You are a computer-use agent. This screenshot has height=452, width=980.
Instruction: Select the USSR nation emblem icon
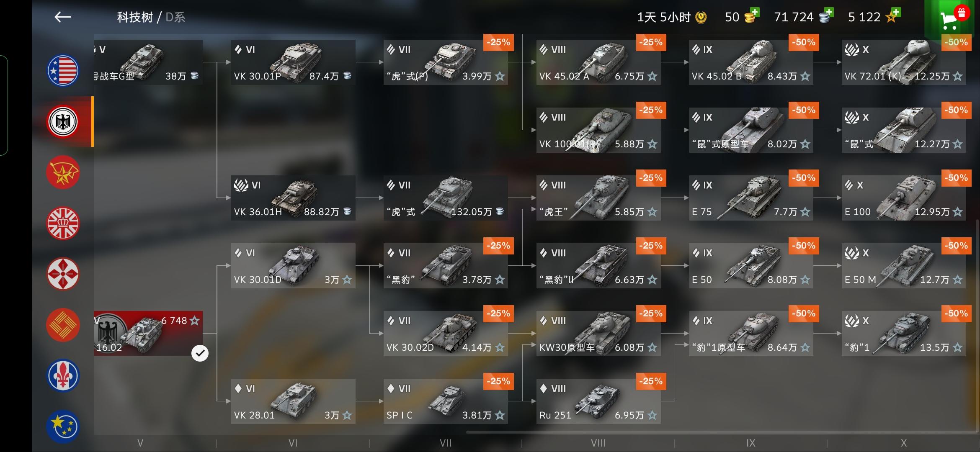pos(63,172)
